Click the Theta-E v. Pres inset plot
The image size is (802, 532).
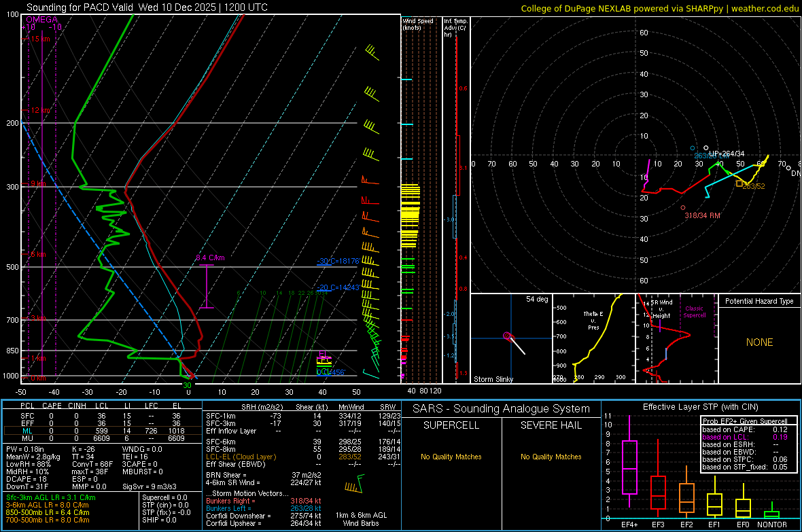click(x=594, y=338)
